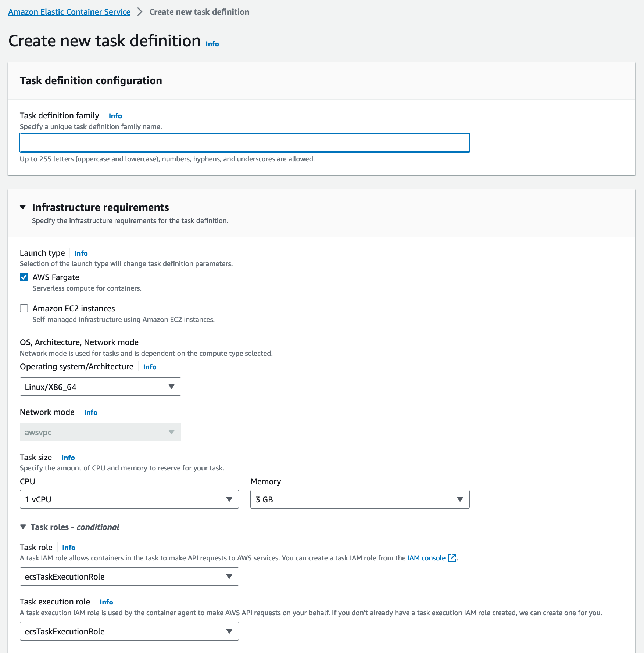Open the Task execution role dropdown
Viewport: 644px width, 653px height.
(129, 631)
